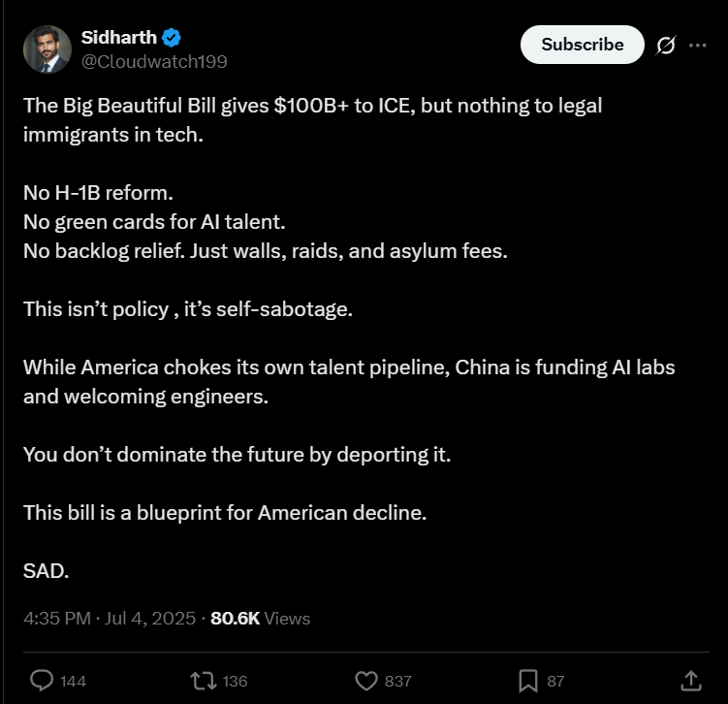Bookmark this post with the bookmark icon
728x704 pixels.
point(528,681)
